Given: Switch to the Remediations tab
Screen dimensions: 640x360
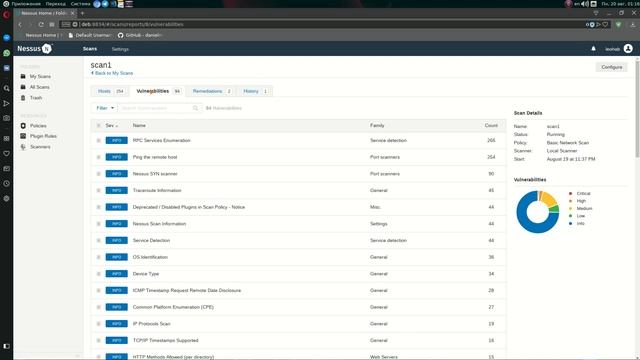Looking at the screenshot, I should click(211, 91).
